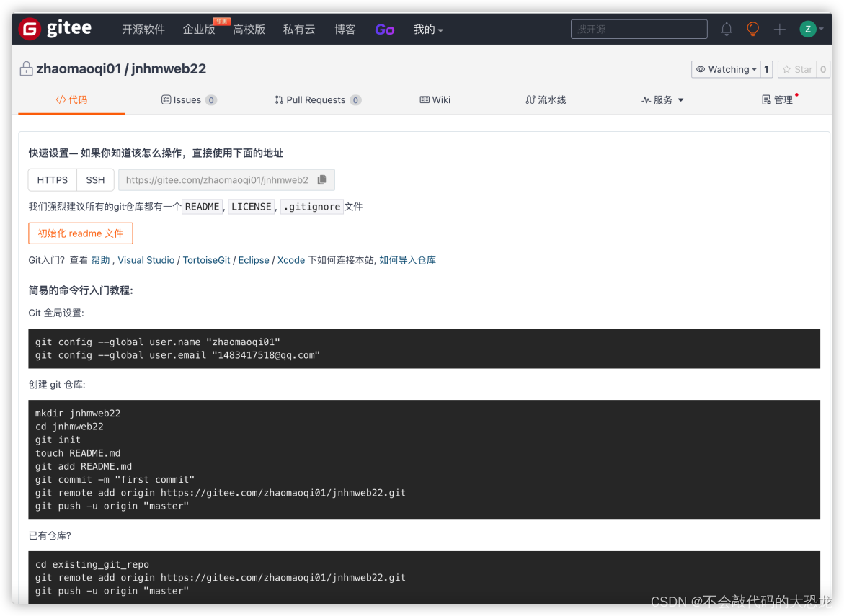Open the Wiki tab
The width and height of the screenshot is (844, 616).
tap(435, 99)
